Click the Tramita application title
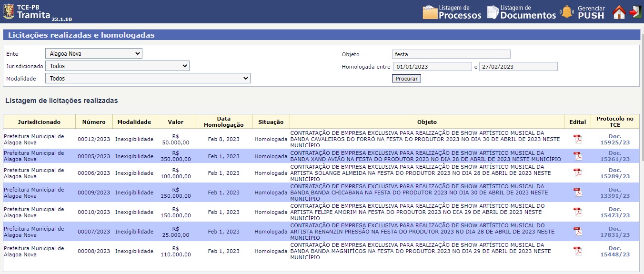Screen dimensions: 644x274 pyautogui.click(x=34, y=15)
